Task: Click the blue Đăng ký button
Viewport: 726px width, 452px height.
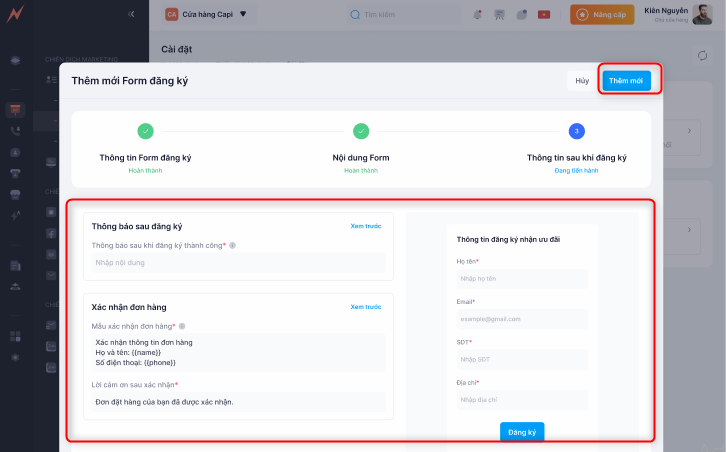Action: (522, 432)
